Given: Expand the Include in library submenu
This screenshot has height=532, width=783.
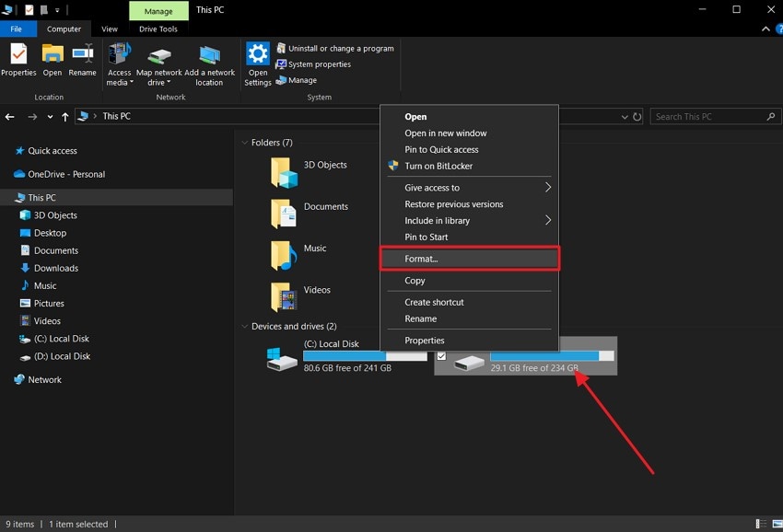Looking at the screenshot, I should click(x=470, y=221).
